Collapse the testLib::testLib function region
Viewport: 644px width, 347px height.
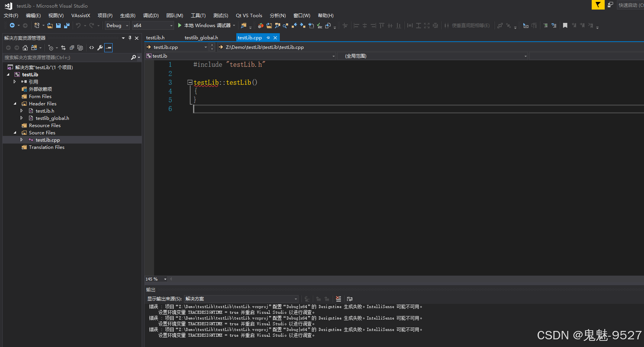(190, 82)
